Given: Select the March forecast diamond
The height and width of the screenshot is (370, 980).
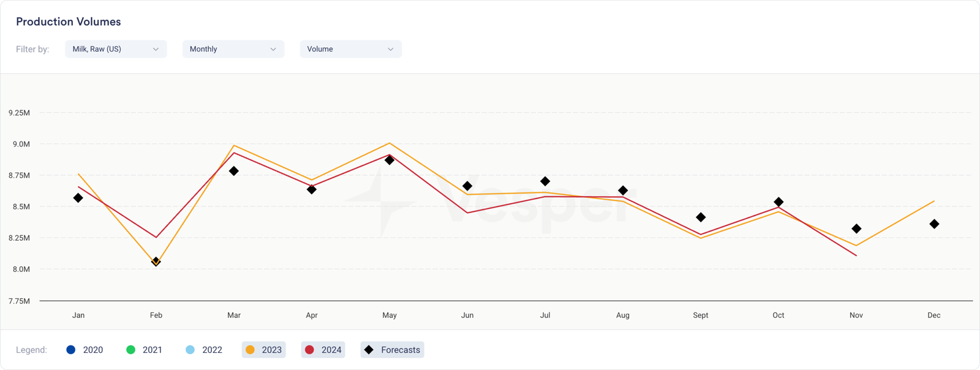Looking at the screenshot, I should point(233,171).
